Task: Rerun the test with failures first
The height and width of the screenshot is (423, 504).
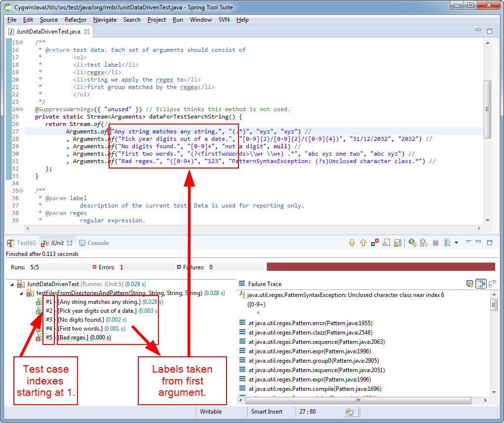Action: pyautogui.click(x=423, y=243)
